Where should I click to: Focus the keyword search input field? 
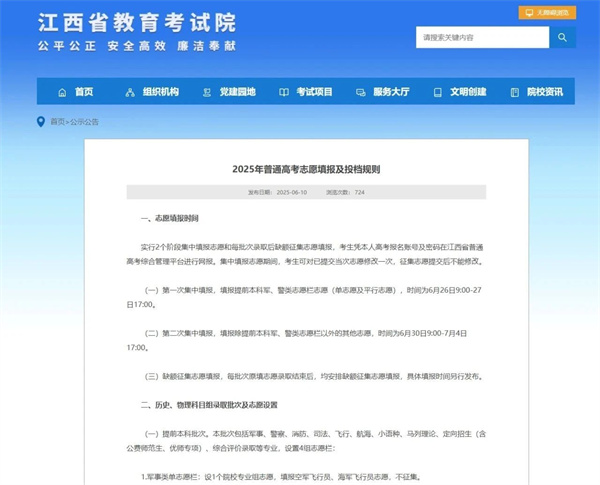coord(483,37)
